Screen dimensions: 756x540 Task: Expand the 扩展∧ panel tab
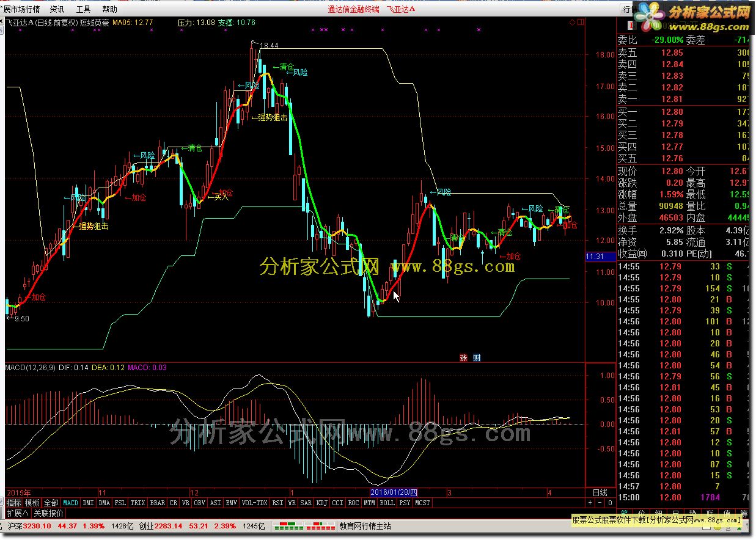click(x=18, y=513)
